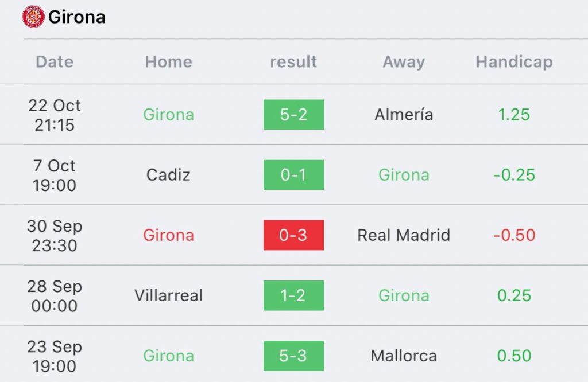Screen dimensions: 588x382
Task: Open the 5-2 result against Almería
Action: [x=293, y=115]
